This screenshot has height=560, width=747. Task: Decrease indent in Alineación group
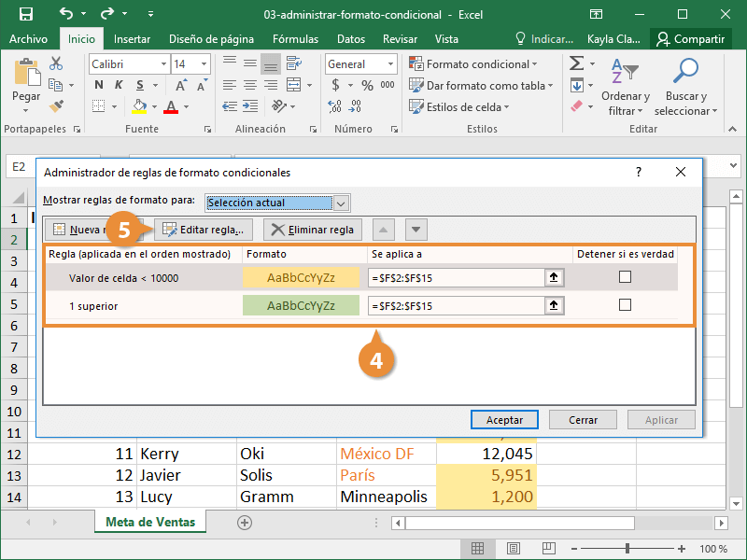(x=230, y=105)
